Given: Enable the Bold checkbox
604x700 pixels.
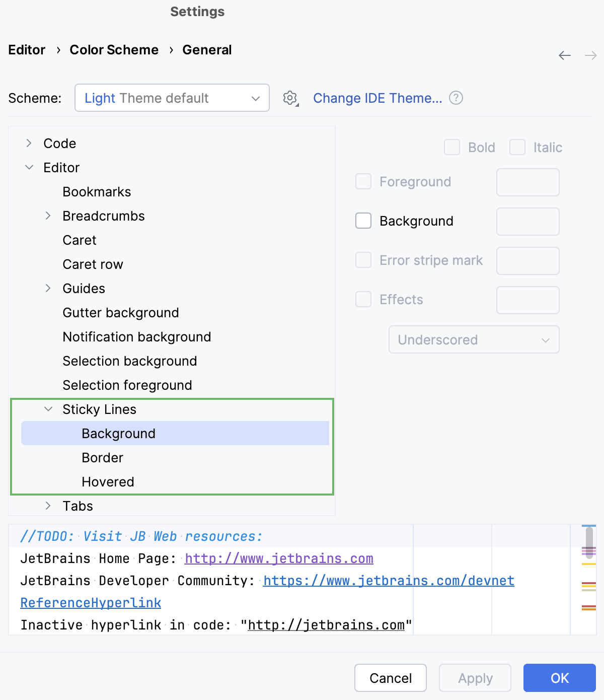Looking at the screenshot, I should [451, 147].
